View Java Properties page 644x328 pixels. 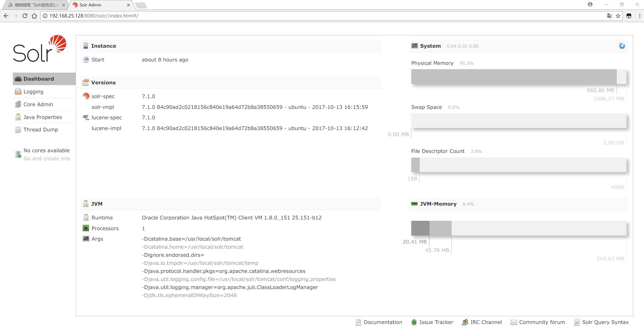44,117
